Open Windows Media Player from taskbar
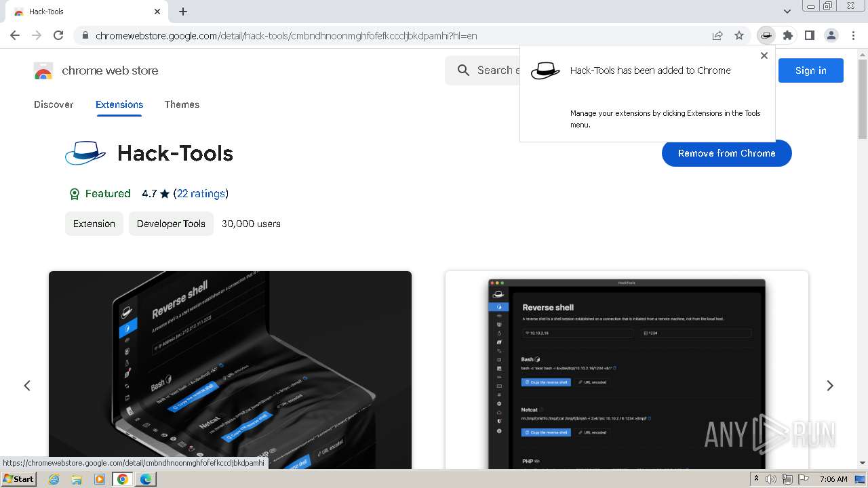Screen dimensions: 868x488 (x=100, y=479)
